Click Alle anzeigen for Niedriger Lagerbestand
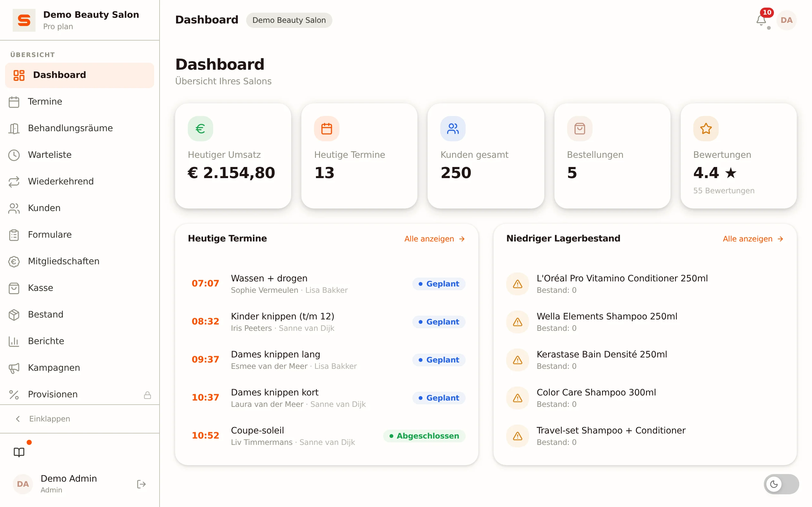 [753, 239]
